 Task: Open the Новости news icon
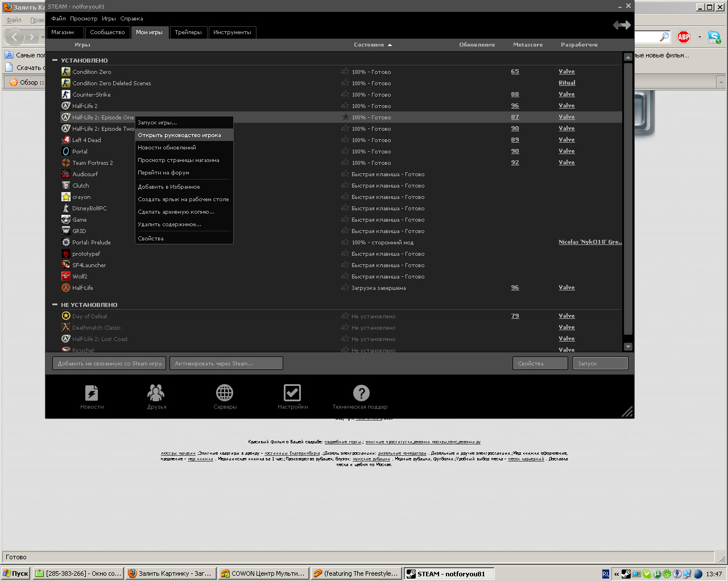(92, 393)
